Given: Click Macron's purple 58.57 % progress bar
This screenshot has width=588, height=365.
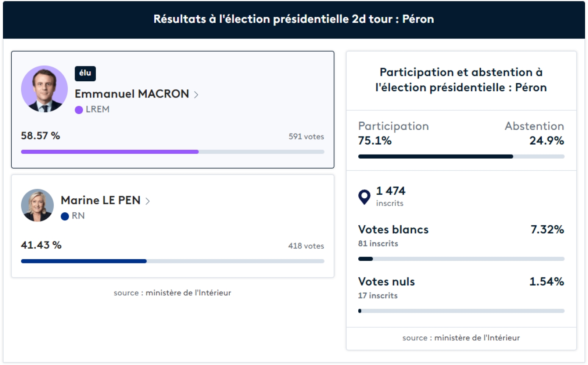Looking at the screenshot, I should click(x=110, y=152).
